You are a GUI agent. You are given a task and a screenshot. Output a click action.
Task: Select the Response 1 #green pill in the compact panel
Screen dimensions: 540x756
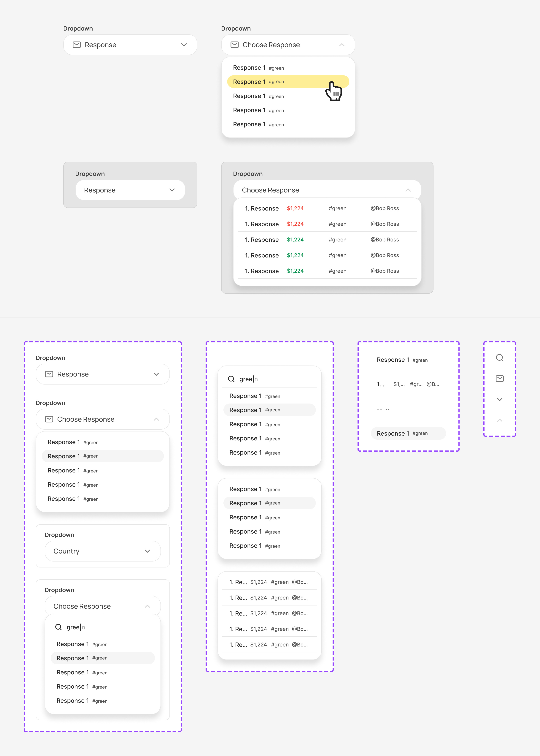click(x=408, y=433)
